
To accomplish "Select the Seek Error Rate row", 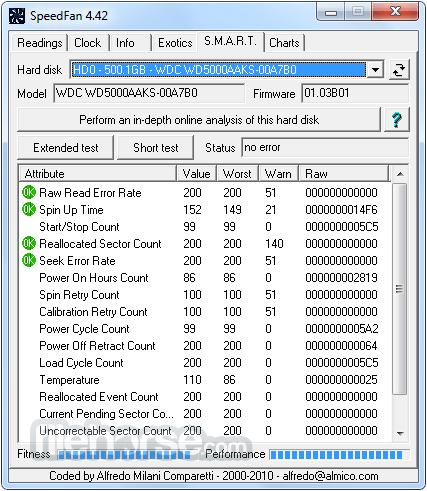I will (x=205, y=261).
